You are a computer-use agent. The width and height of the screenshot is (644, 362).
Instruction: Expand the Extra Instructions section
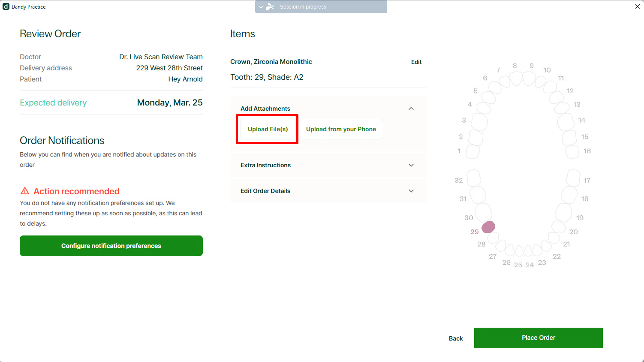(x=411, y=165)
